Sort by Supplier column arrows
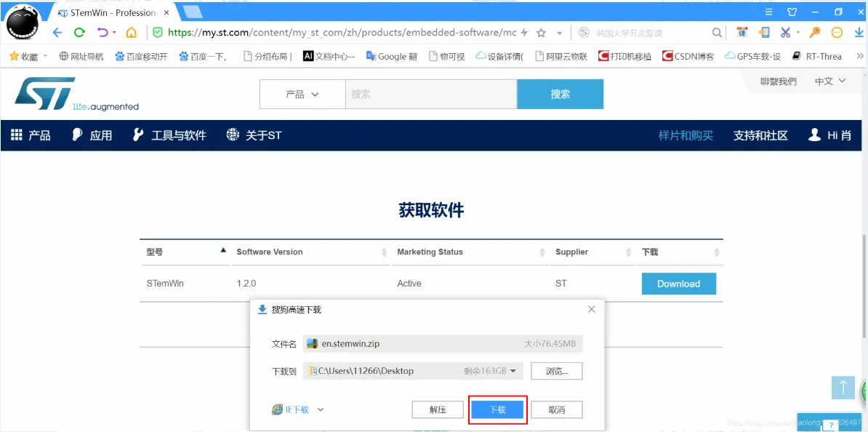The image size is (868, 432). click(x=628, y=252)
